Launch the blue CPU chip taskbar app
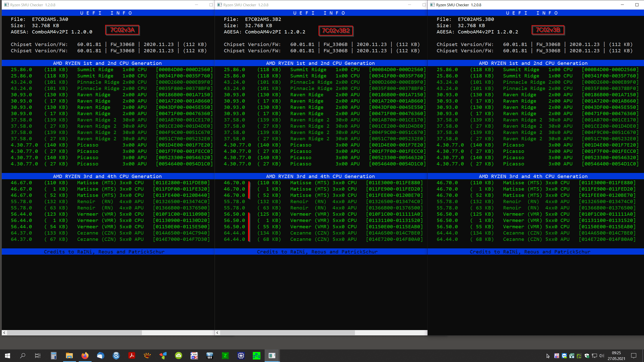644x362 pixels. click(x=241, y=355)
